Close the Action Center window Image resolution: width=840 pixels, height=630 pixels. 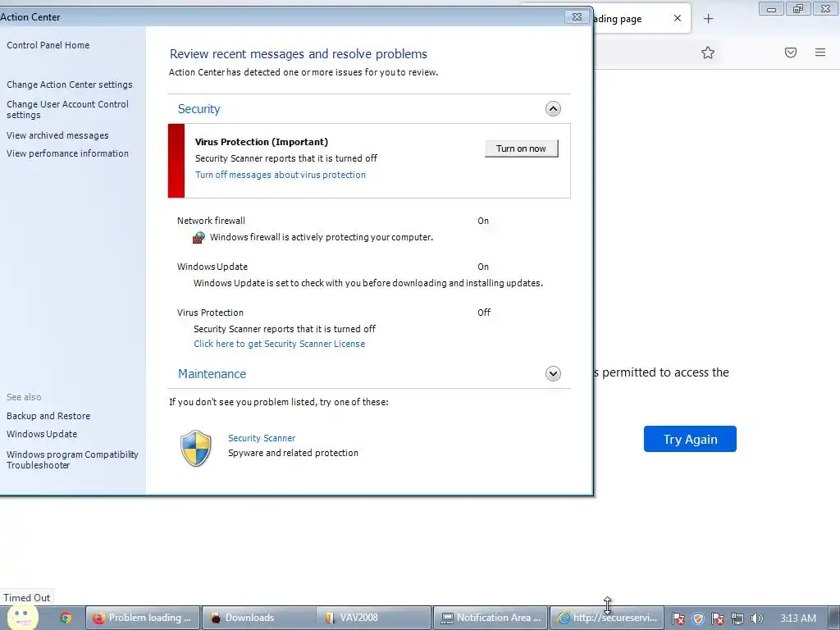577,17
